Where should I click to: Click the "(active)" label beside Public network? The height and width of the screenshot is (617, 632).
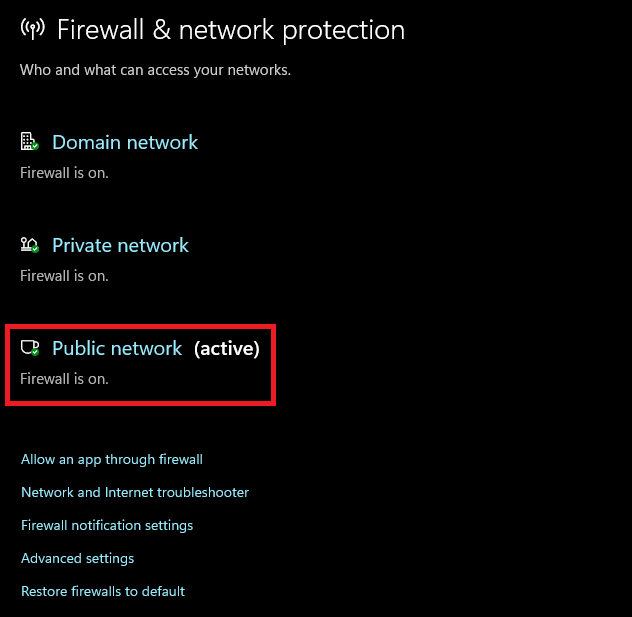pos(227,348)
